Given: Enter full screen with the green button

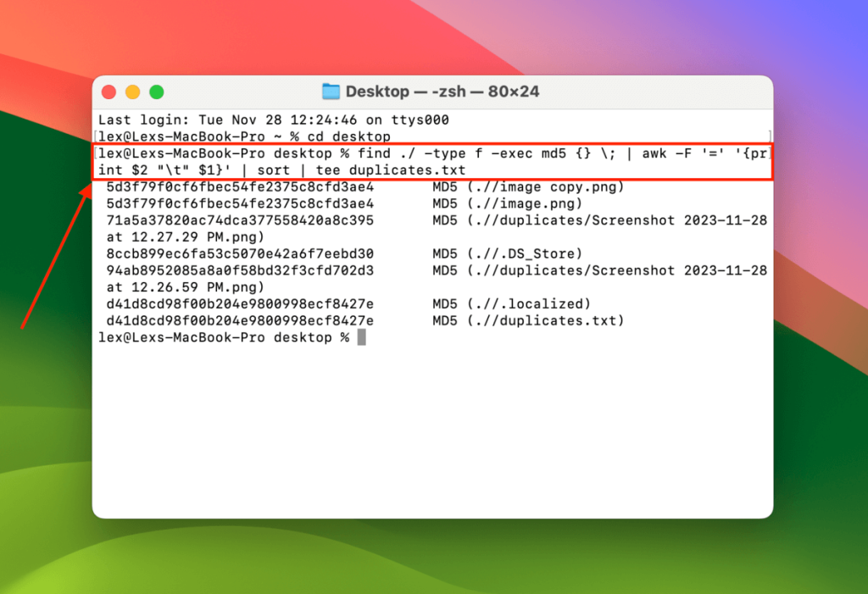Looking at the screenshot, I should coord(158,91).
